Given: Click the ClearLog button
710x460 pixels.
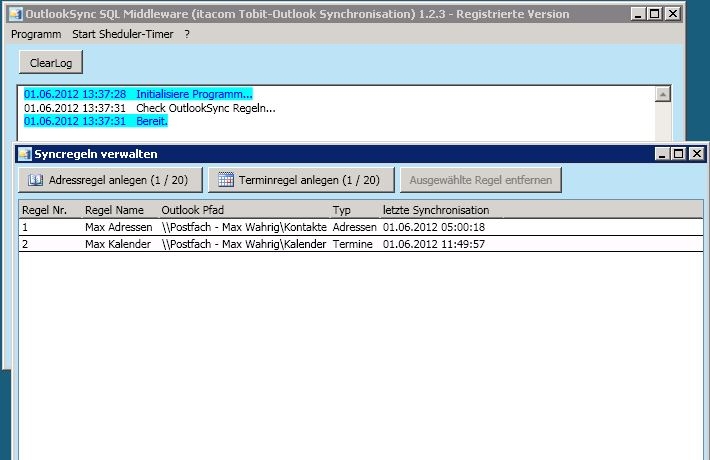Looking at the screenshot, I should coord(51,62).
